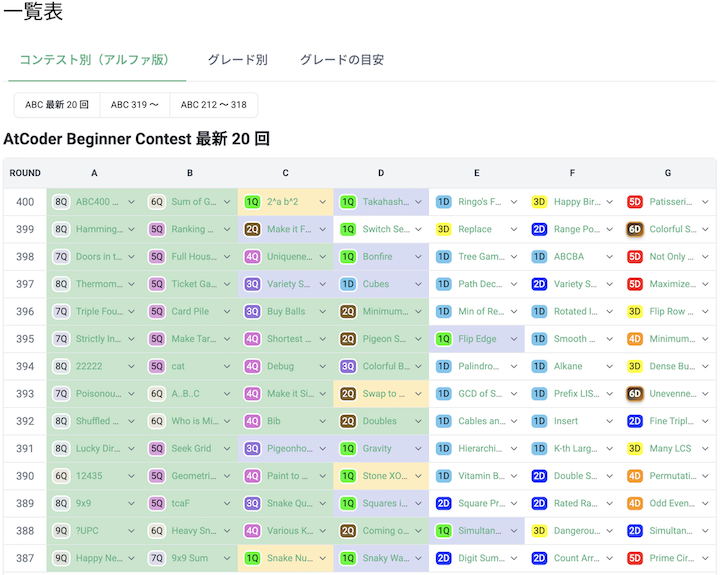Click the 6D badge next to Unevenne...

click(x=635, y=394)
